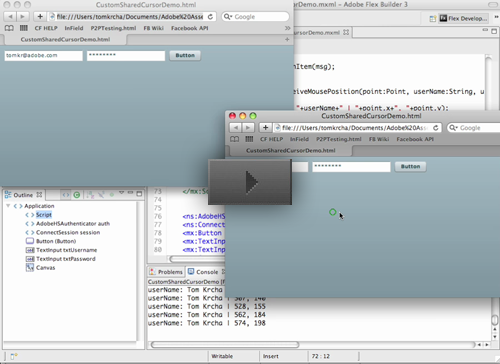The height and width of the screenshot is (364, 500).
Task: Click the green zoom button of front Safari
Action: coord(253,116)
